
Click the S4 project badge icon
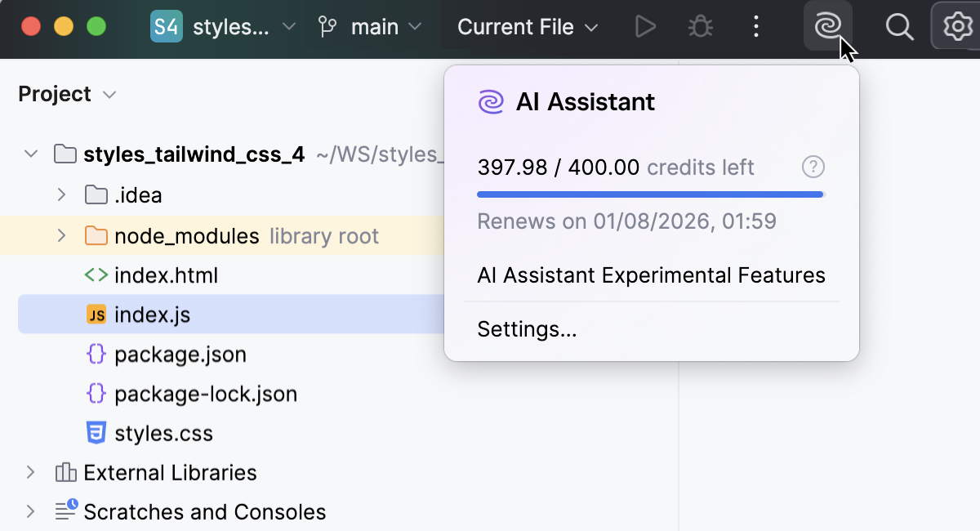(x=167, y=27)
